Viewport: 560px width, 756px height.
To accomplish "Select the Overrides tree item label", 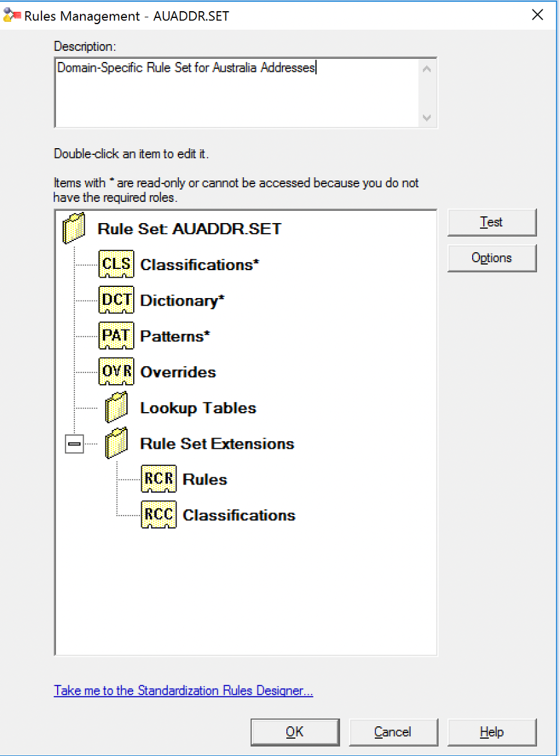I will pyautogui.click(x=178, y=372).
